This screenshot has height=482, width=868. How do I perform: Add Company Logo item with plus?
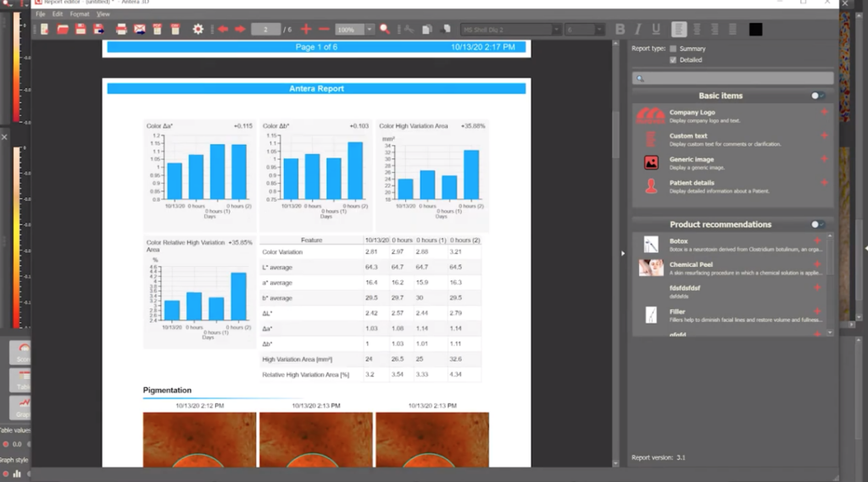[x=824, y=112]
